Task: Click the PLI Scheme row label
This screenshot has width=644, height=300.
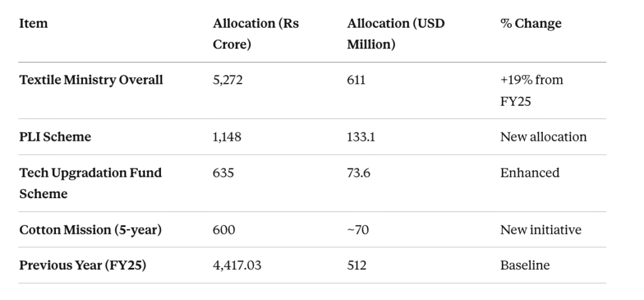Action: [55, 136]
